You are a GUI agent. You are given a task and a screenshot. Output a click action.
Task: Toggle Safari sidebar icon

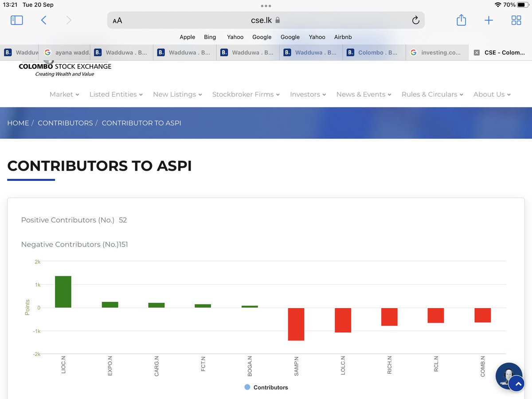pyautogui.click(x=17, y=20)
